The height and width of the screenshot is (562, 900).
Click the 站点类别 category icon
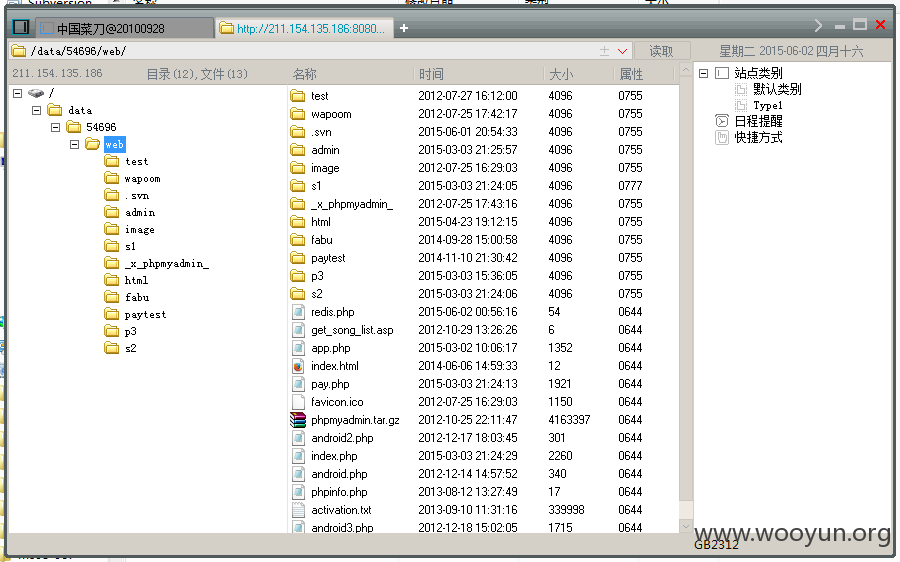coord(722,73)
